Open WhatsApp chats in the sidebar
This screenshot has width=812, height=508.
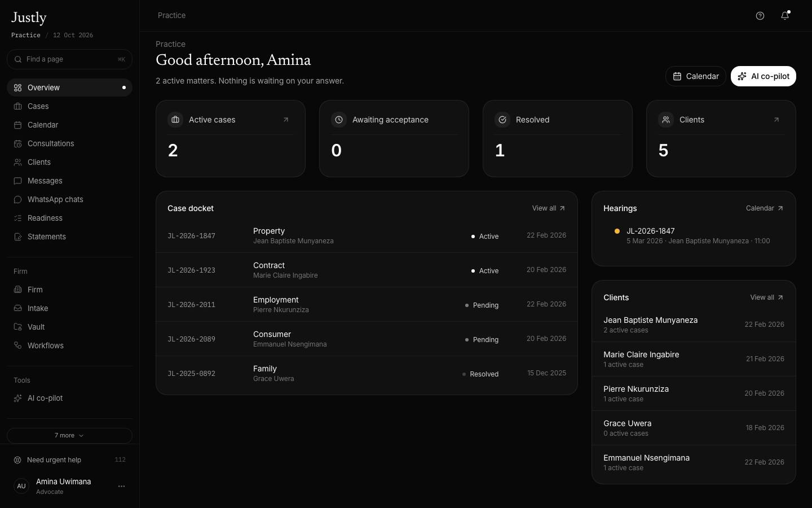coord(69,199)
